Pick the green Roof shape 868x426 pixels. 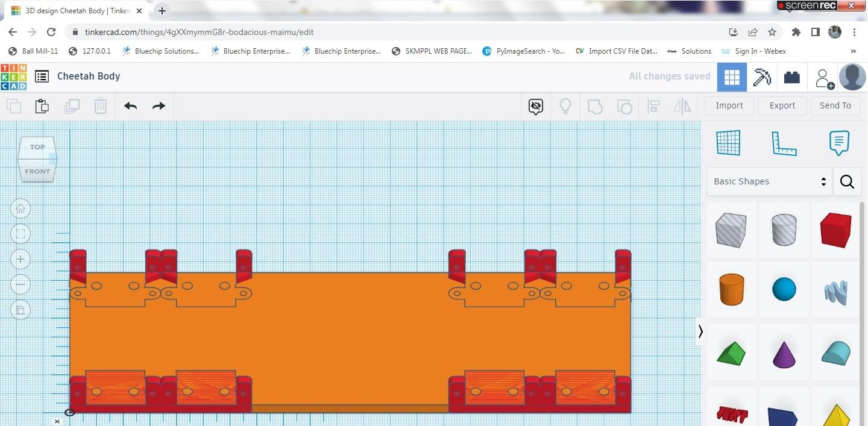(x=732, y=352)
